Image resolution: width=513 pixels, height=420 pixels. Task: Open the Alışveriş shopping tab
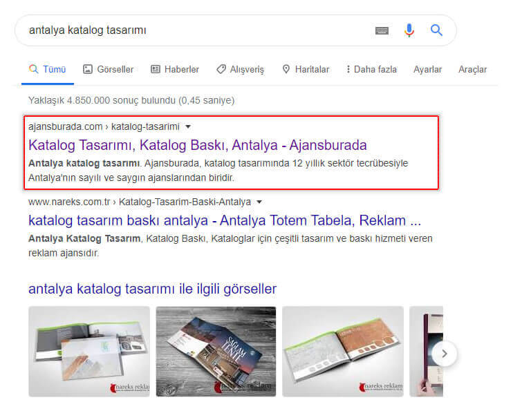[240, 69]
